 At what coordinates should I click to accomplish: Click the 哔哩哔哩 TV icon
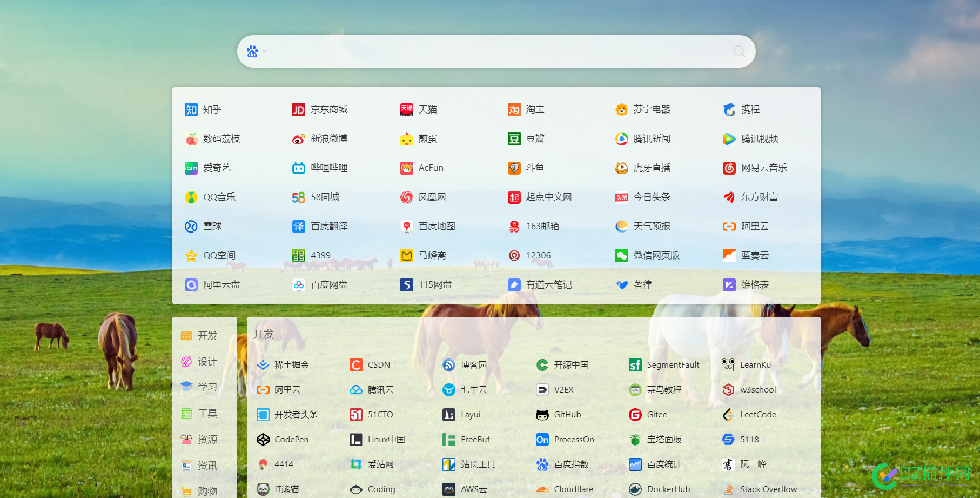299,168
